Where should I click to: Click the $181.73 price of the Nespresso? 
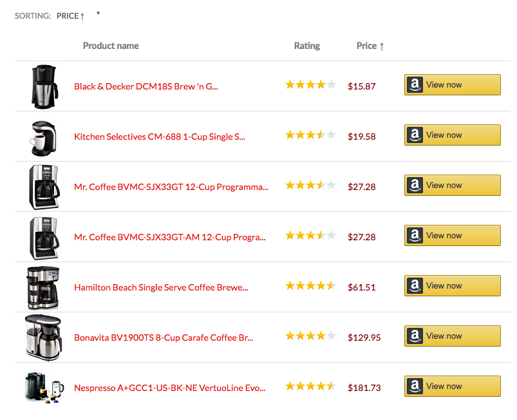(364, 388)
